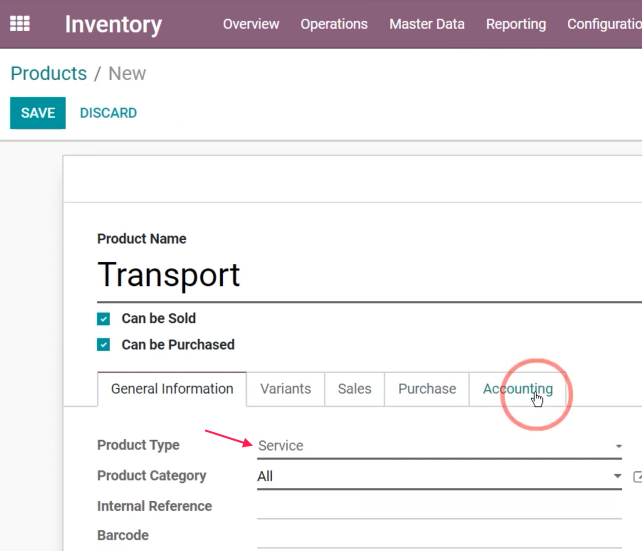Expand the Product Type dropdown arrow

[618, 446]
